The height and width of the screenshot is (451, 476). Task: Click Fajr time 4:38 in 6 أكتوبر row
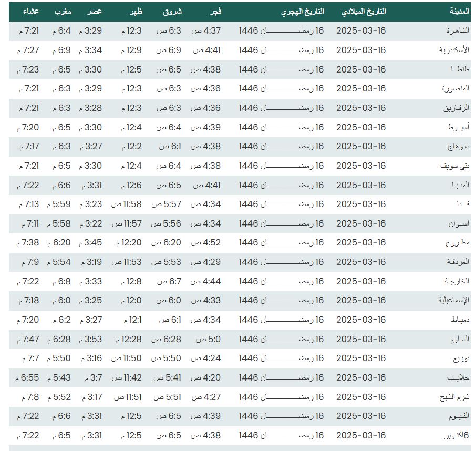click(205, 436)
